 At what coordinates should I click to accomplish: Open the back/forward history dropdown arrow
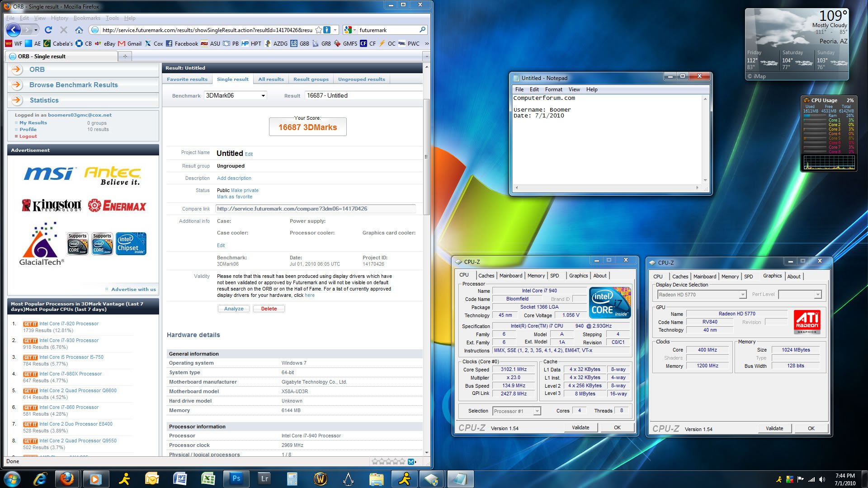(x=36, y=30)
